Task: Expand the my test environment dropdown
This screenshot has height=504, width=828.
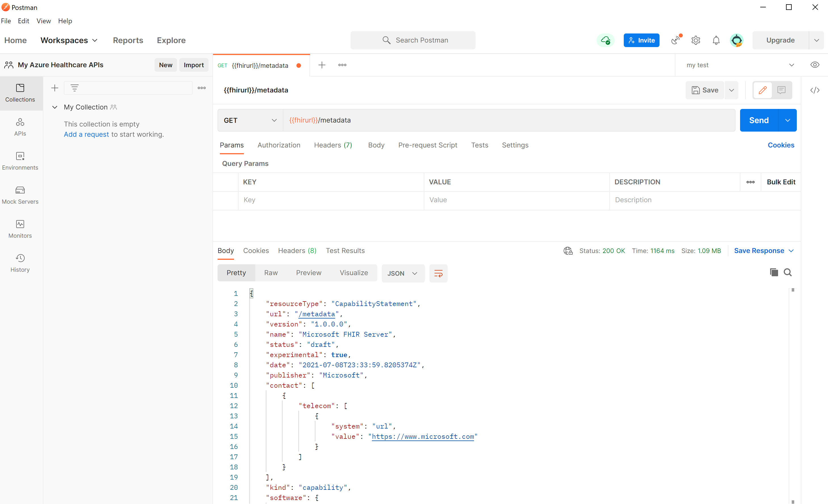Action: click(791, 65)
